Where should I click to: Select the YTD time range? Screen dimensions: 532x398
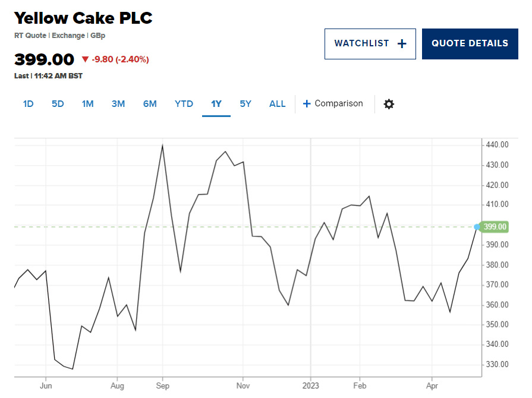(x=184, y=104)
